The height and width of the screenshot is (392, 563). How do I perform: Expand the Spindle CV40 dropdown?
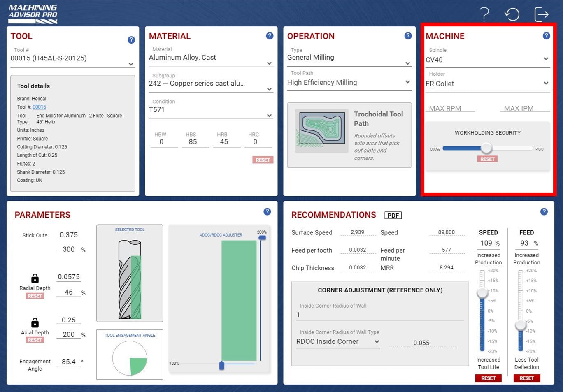click(x=488, y=60)
